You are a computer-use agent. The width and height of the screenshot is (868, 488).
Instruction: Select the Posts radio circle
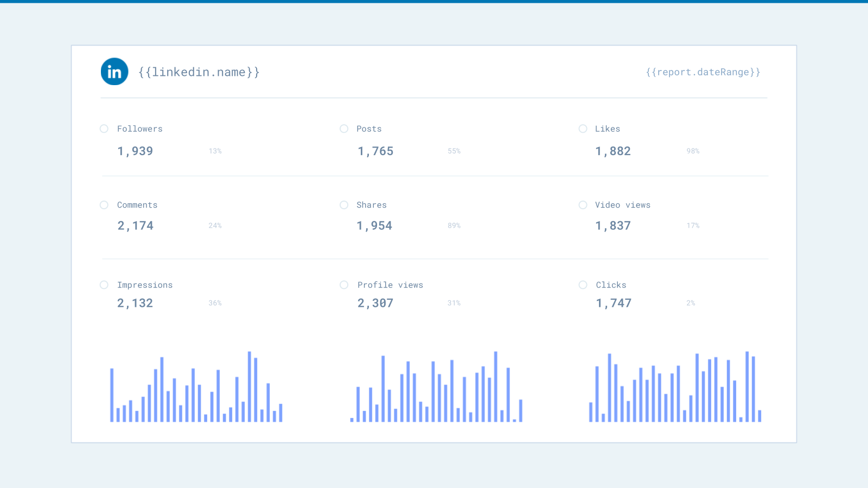pyautogui.click(x=344, y=129)
